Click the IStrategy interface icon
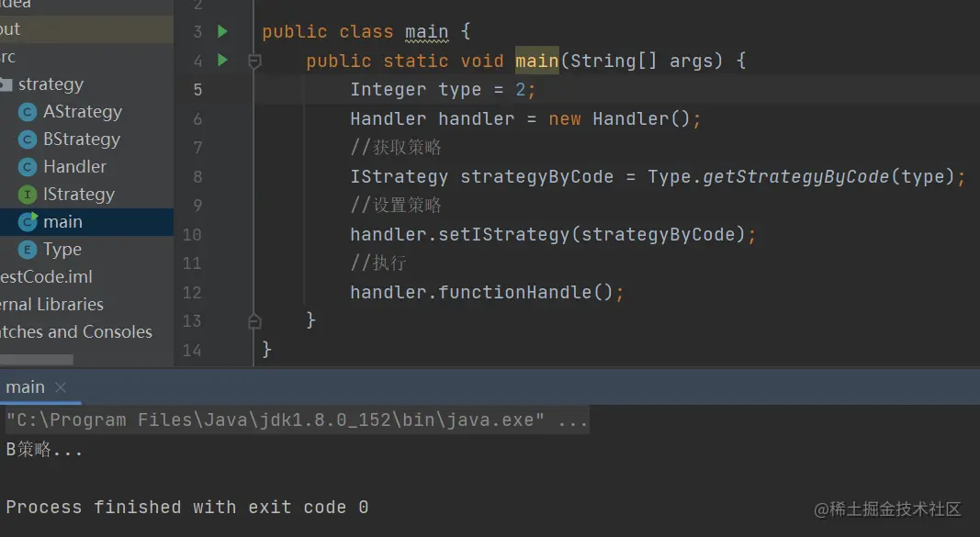 (x=27, y=195)
